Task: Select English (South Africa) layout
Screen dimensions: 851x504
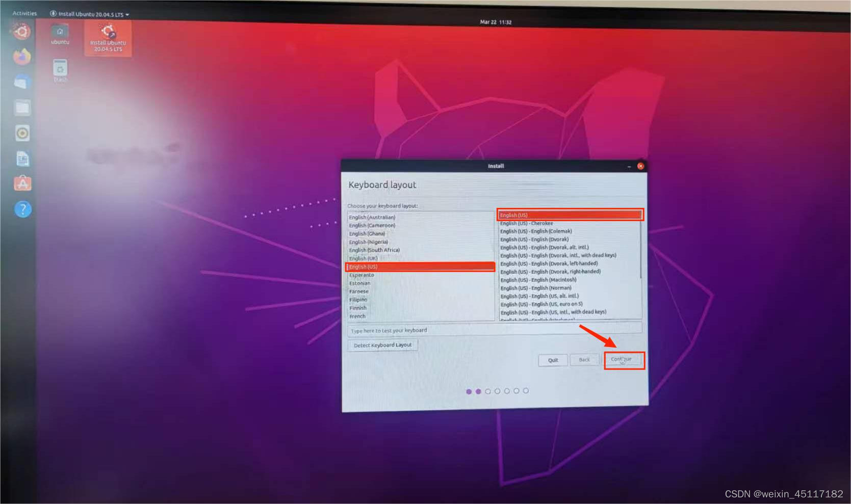Action: 421,250
